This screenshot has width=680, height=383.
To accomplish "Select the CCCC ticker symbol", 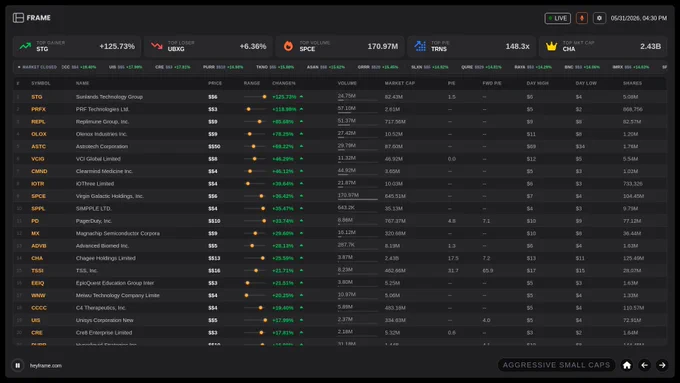I will (39, 308).
